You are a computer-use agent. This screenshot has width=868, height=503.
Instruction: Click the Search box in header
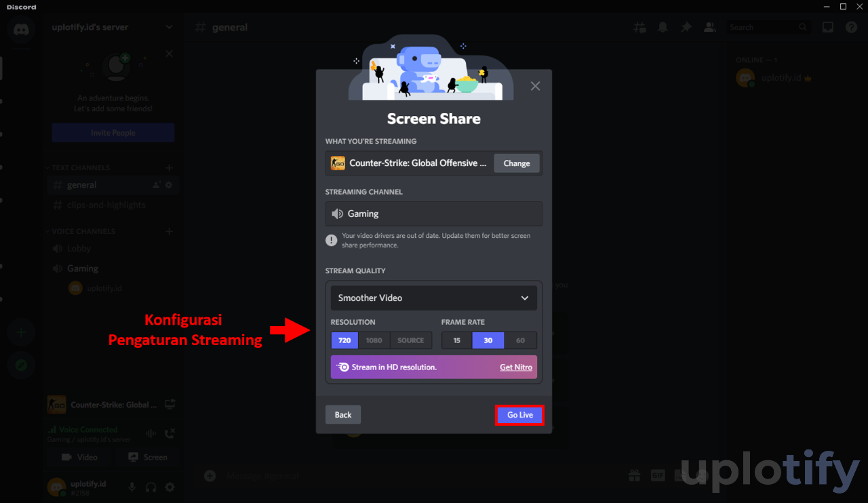click(768, 27)
